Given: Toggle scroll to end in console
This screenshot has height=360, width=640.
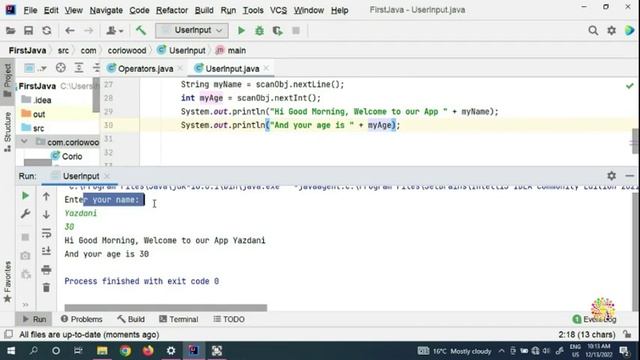Looking at the screenshot, I should click(46, 251).
